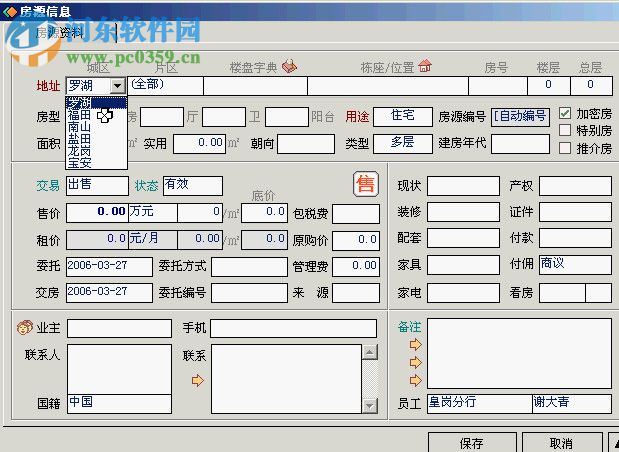This screenshot has height=452, width=619.
Task: Click the 联系 list scroll down arrow
Action: coord(370,405)
